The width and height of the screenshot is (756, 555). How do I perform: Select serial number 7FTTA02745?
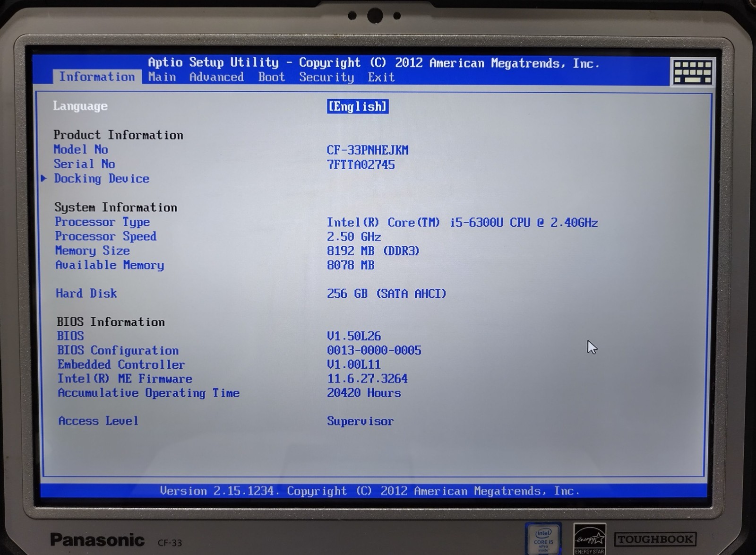pos(361,165)
